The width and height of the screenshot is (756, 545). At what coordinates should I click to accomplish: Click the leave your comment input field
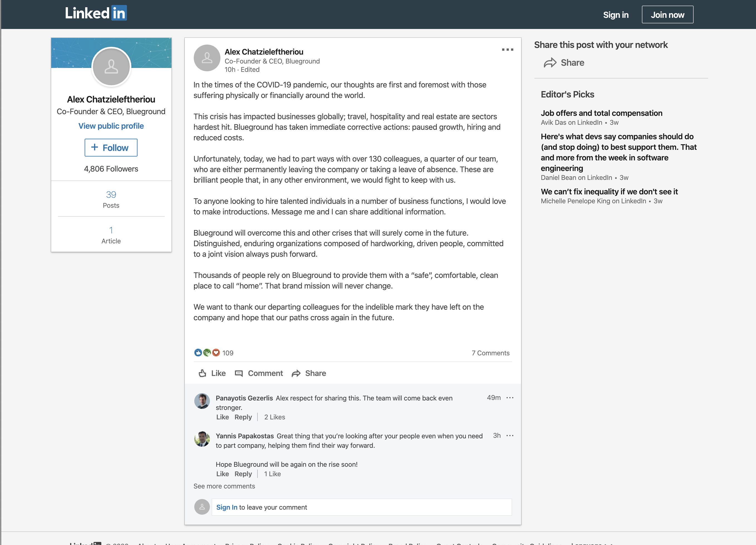click(x=362, y=507)
